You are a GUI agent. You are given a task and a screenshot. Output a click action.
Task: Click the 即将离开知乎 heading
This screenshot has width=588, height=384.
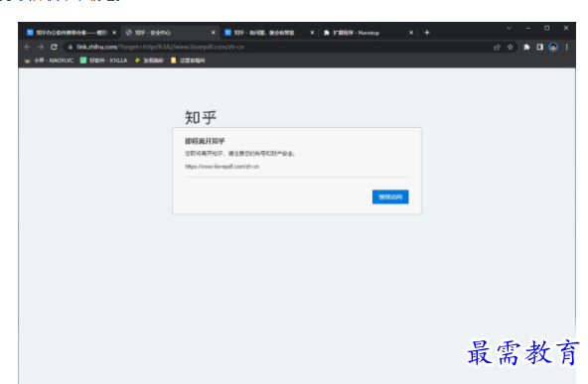(x=205, y=141)
